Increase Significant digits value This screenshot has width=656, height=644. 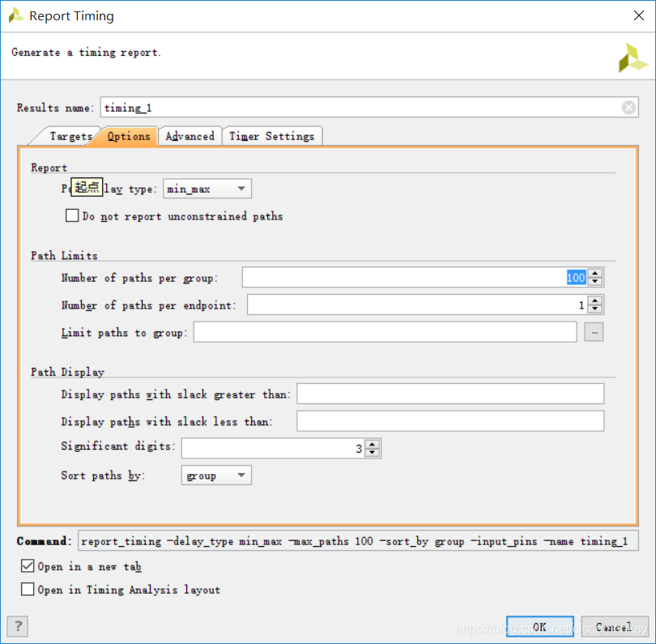[x=372, y=445]
